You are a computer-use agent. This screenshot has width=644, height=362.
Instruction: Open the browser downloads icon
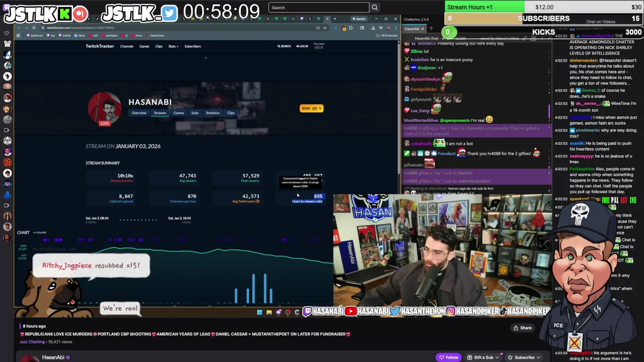373,28
